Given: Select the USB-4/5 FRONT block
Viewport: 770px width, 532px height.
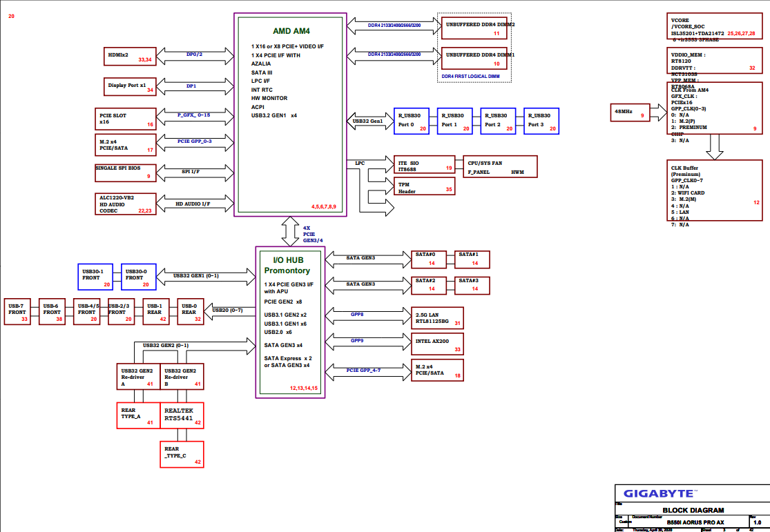Looking at the screenshot, I should [x=86, y=312].
